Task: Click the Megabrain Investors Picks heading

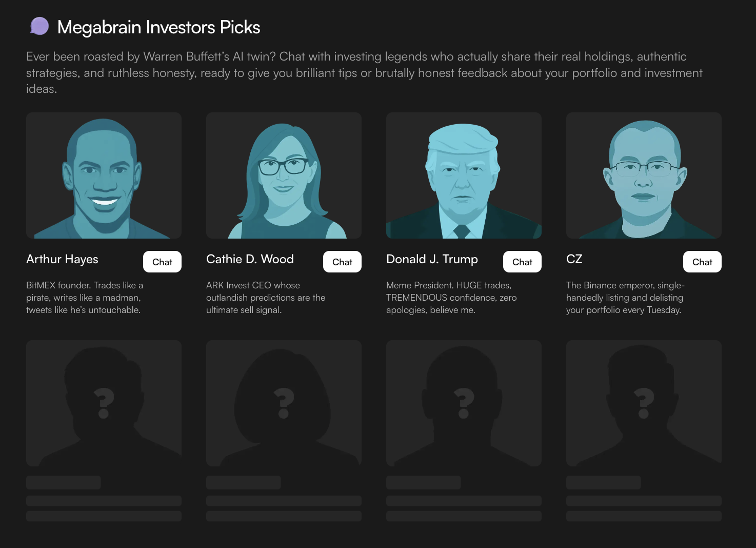Action: [158, 27]
